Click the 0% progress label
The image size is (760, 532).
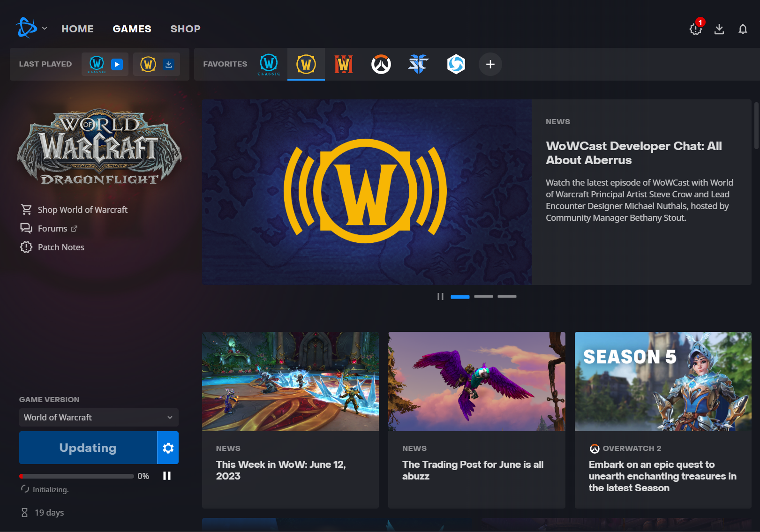click(x=143, y=476)
